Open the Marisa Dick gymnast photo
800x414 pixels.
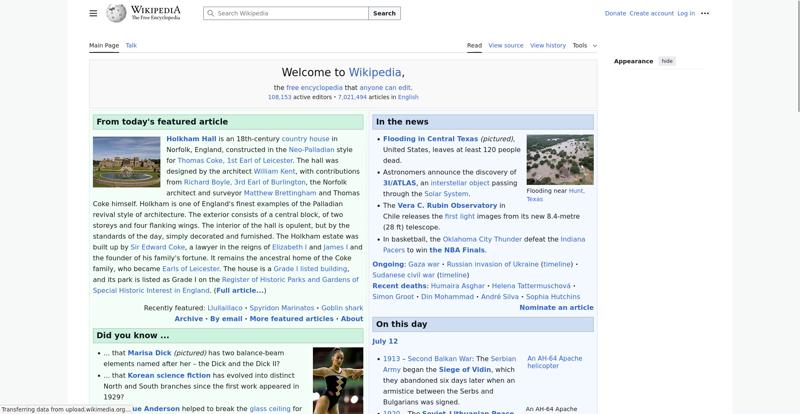point(338,380)
